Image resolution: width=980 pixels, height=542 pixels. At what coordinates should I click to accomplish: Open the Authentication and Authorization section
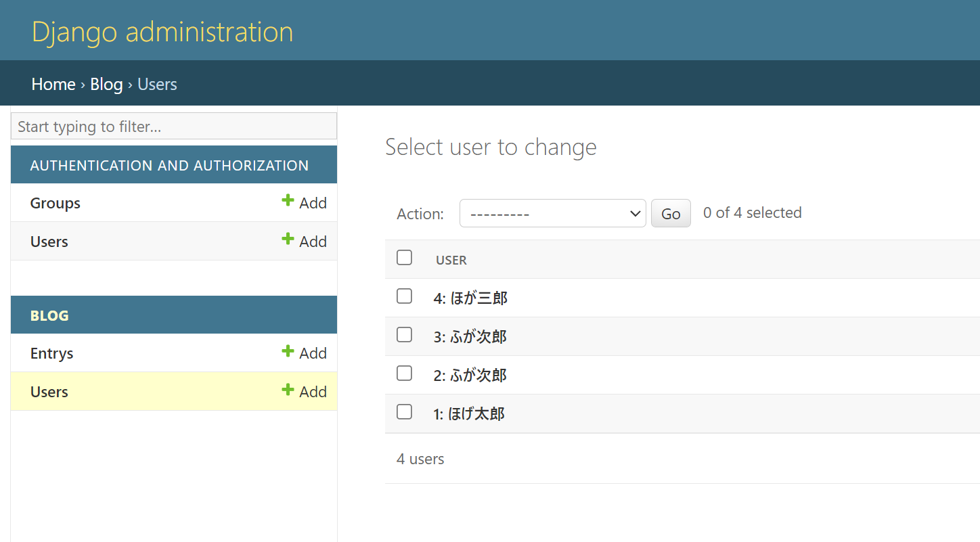pyautogui.click(x=169, y=165)
